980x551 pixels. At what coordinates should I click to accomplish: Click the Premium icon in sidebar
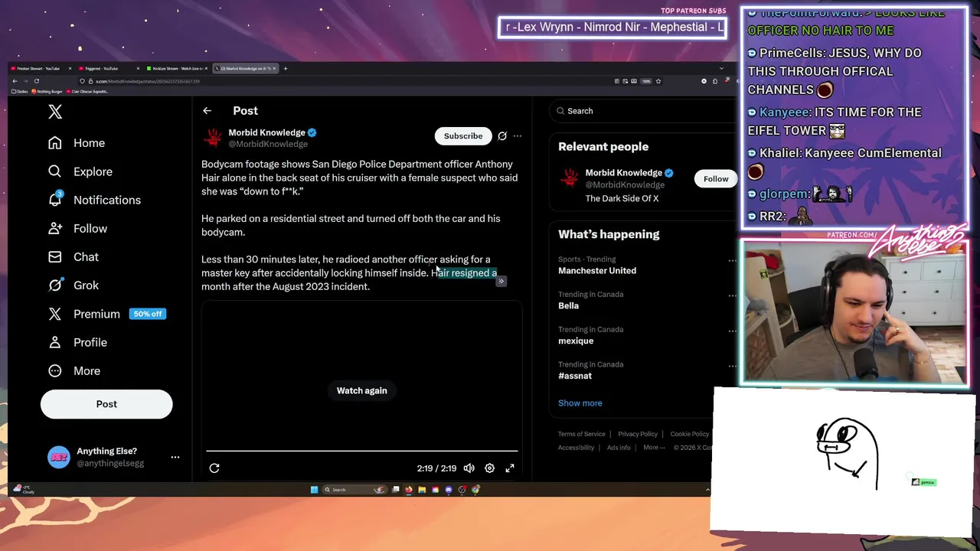55,314
